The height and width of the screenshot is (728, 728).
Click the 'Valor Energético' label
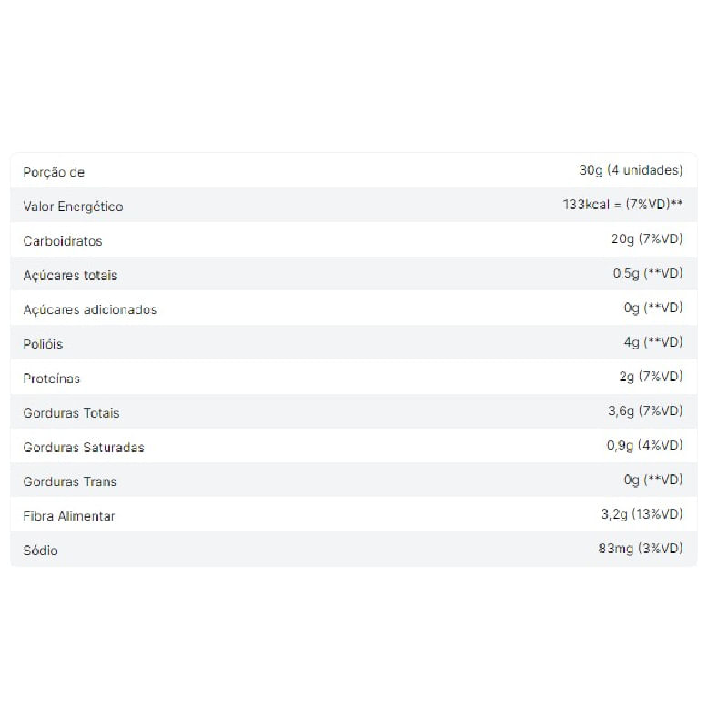tap(73, 207)
